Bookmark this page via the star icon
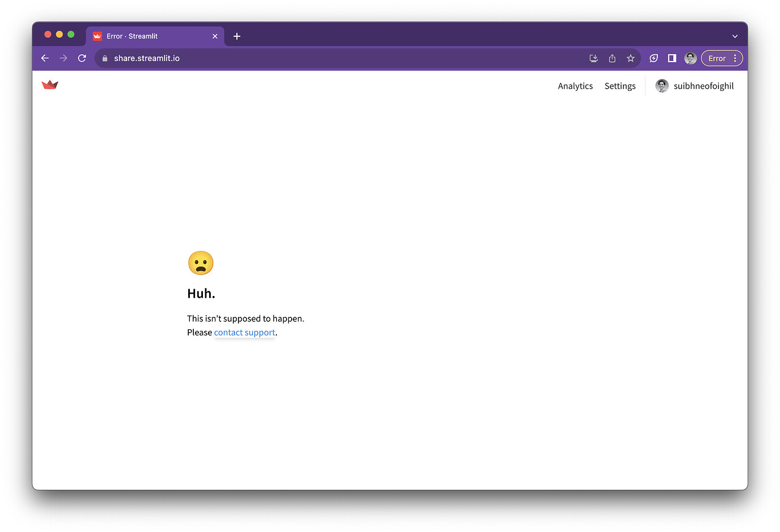This screenshot has width=780, height=532. 631,58
